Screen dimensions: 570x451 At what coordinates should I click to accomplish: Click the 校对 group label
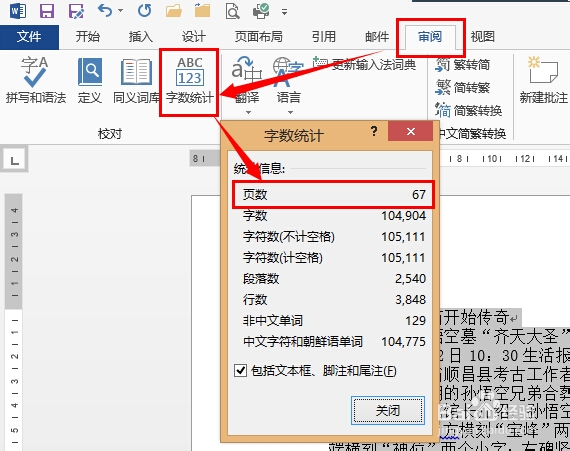110,134
